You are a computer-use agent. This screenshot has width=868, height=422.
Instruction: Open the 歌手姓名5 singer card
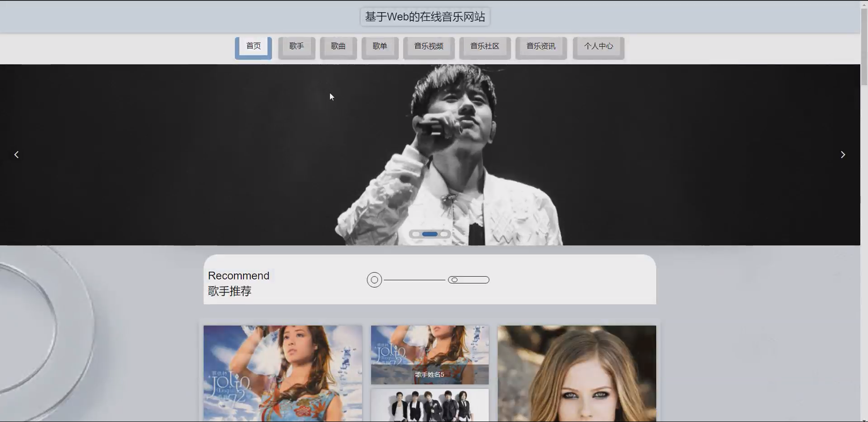tap(430, 355)
